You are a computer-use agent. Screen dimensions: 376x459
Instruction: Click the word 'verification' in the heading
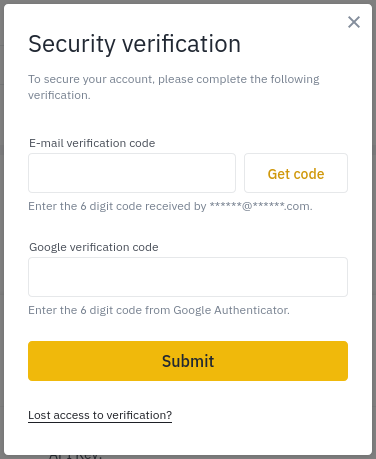pyautogui.click(x=181, y=44)
